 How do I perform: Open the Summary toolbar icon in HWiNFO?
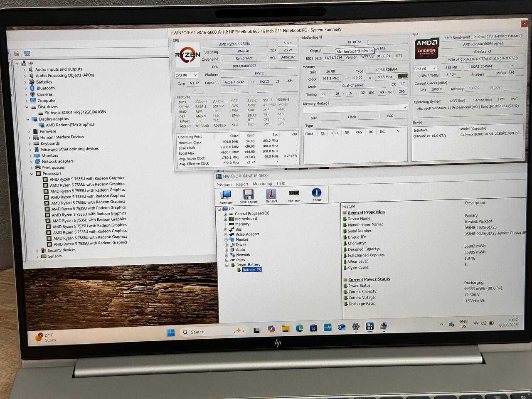click(226, 196)
